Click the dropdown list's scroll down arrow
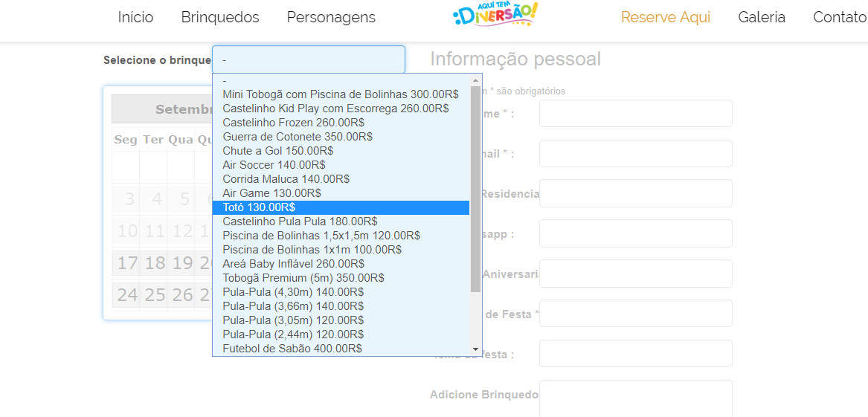Viewport: 868px width, 417px height. coord(475,349)
